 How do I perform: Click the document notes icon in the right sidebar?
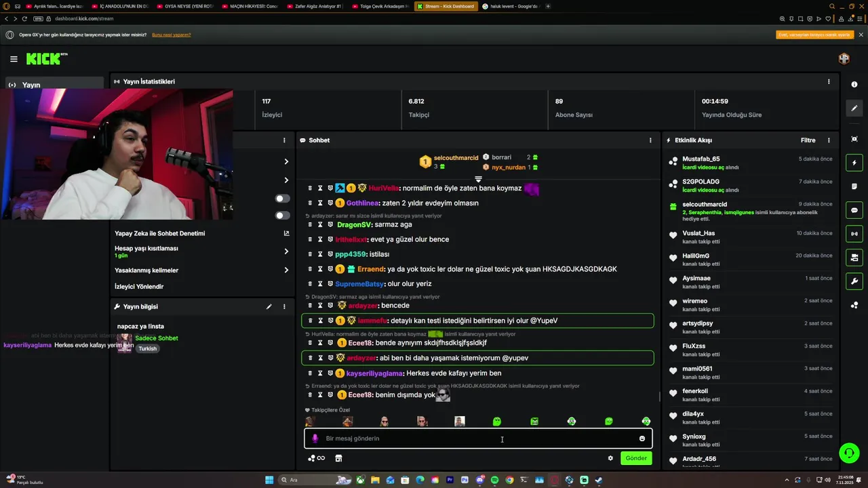(x=854, y=186)
